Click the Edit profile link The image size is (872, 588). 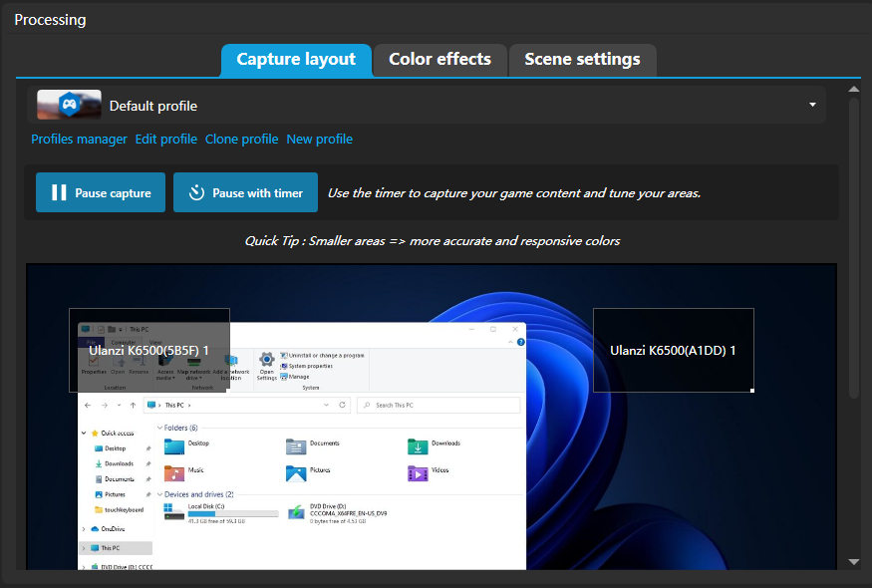(166, 140)
